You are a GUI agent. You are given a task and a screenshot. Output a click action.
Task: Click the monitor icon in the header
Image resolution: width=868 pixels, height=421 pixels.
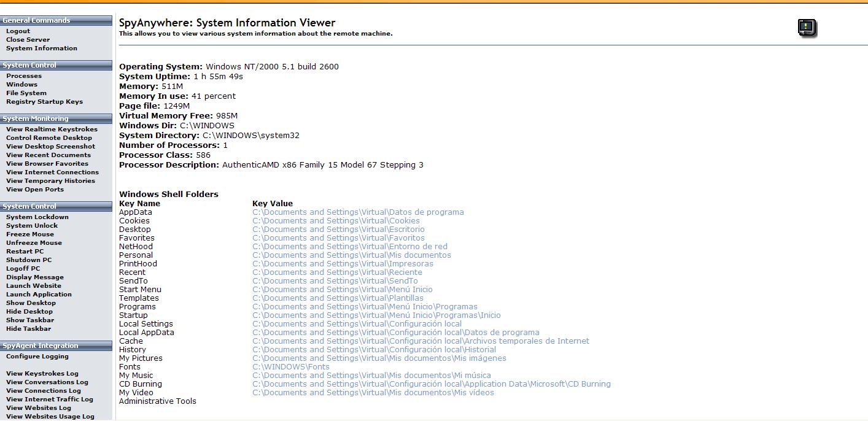807,28
